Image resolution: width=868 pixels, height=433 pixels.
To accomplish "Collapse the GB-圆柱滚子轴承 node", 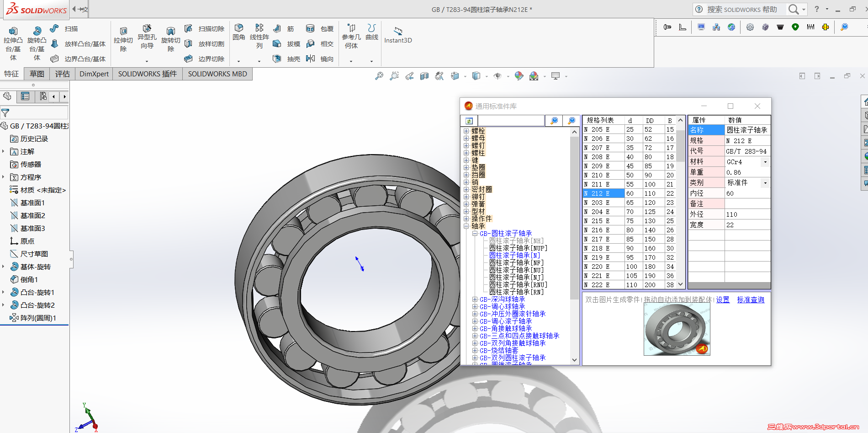I will (x=475, y=234).
